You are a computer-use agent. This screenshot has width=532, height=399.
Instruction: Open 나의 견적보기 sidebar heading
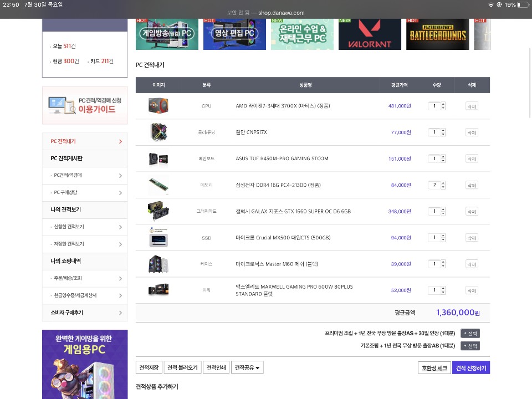(85, 209)
